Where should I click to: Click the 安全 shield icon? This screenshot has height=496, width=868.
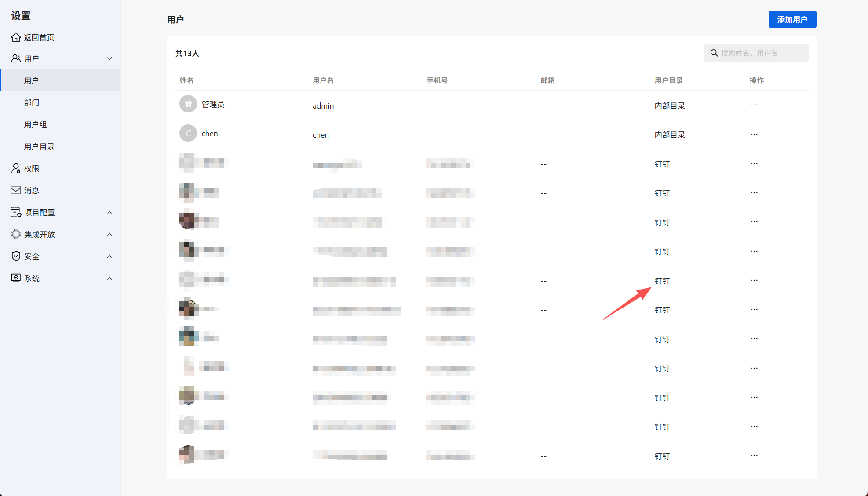[x=16, y=256]
